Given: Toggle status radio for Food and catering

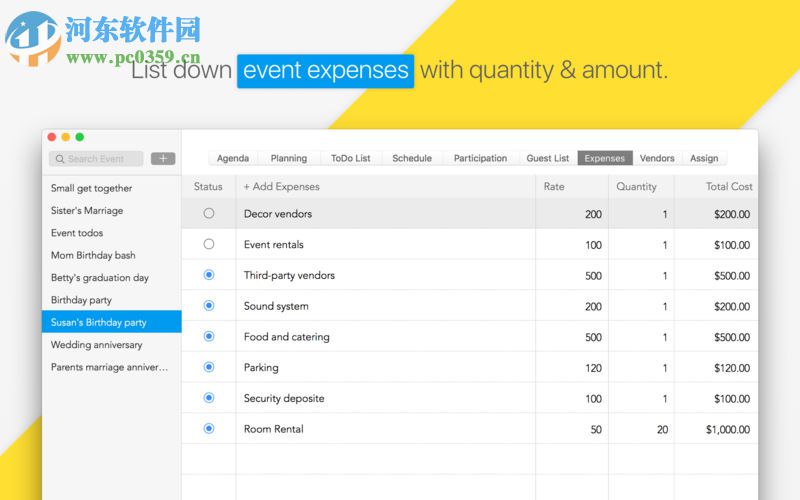Looking at the screenshot, I should (209, 336).
